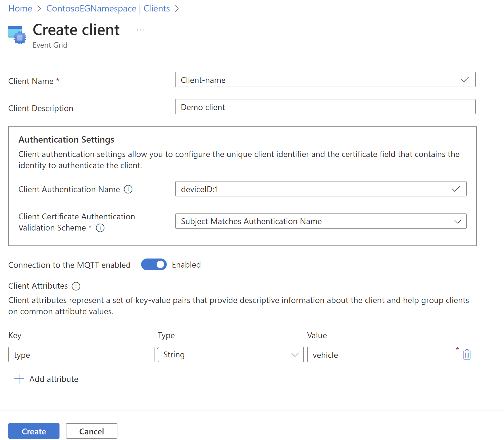This screenshot has height=440, width=504.
Task: Click the checkmark in Client Name field
Action: click(x=465, y=80)
